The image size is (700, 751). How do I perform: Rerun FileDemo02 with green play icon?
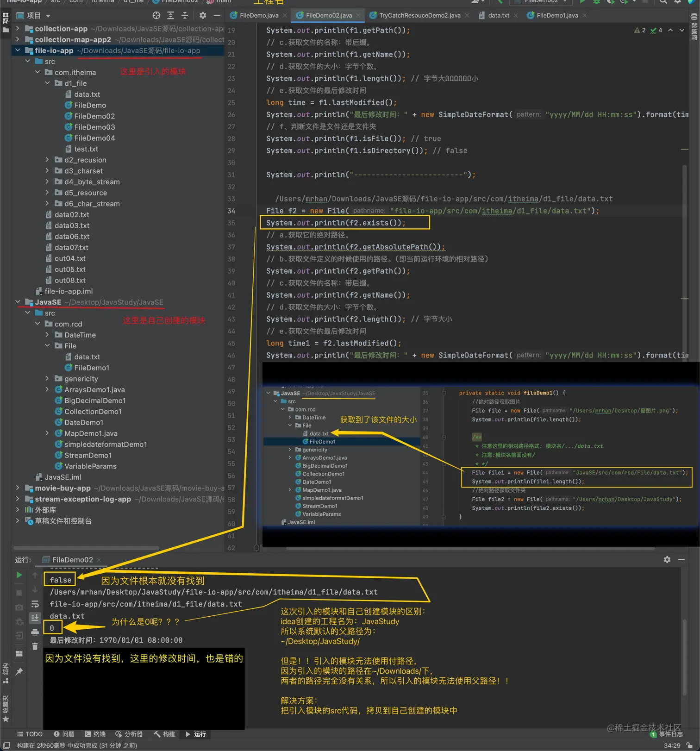(19, 575)
